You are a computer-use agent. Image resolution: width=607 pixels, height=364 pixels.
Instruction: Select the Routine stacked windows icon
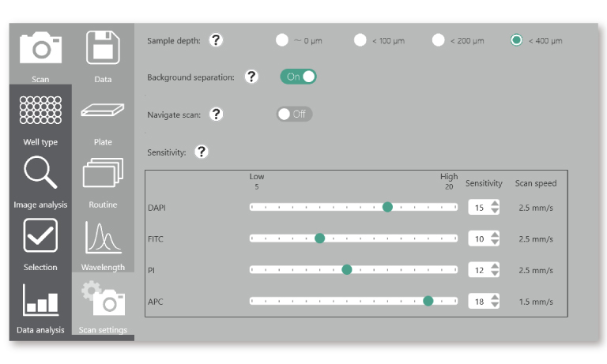(103, 174)
